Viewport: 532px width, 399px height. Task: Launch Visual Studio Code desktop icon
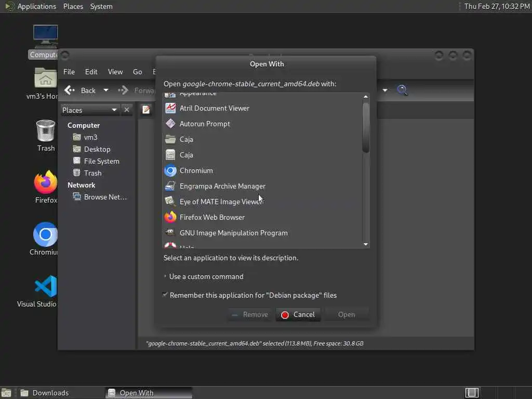coord(41,291)
